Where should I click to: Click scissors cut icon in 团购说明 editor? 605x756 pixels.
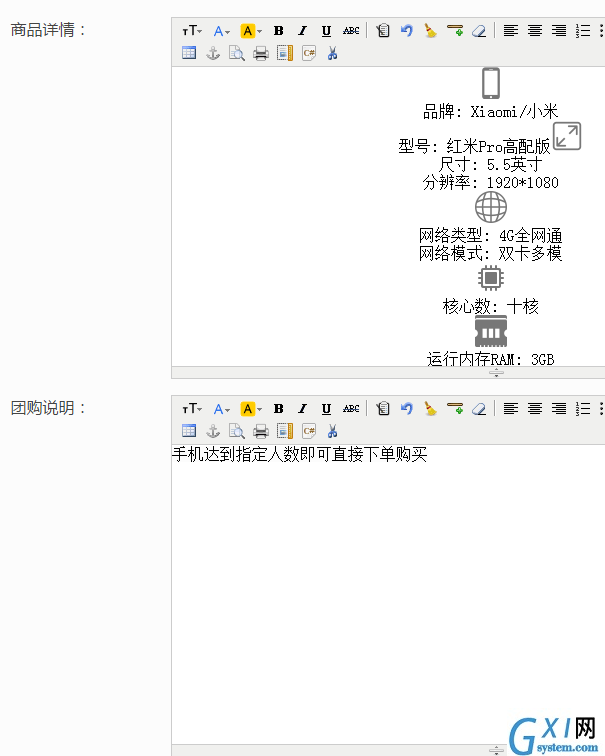click(x=332, y=431)
